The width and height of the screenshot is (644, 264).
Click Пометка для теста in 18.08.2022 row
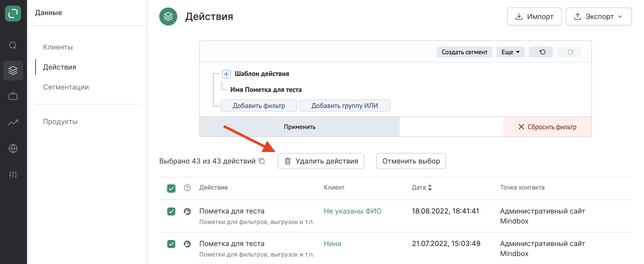232,211
